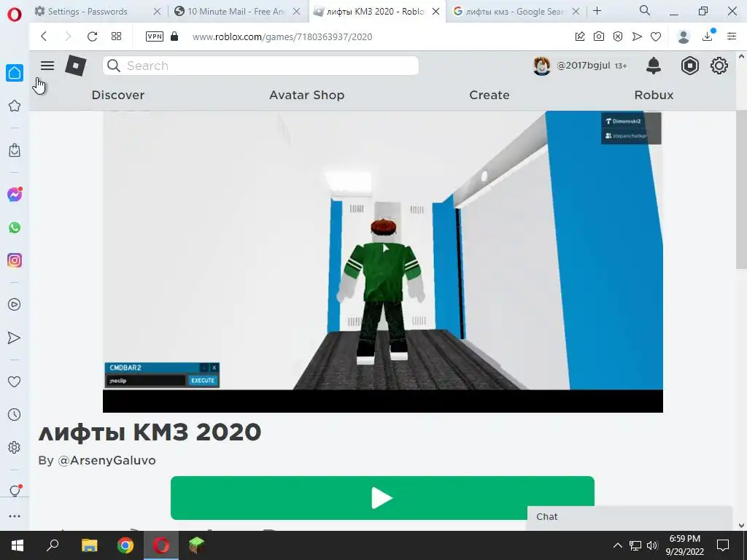Click the green Play game button

coord(382,498)
